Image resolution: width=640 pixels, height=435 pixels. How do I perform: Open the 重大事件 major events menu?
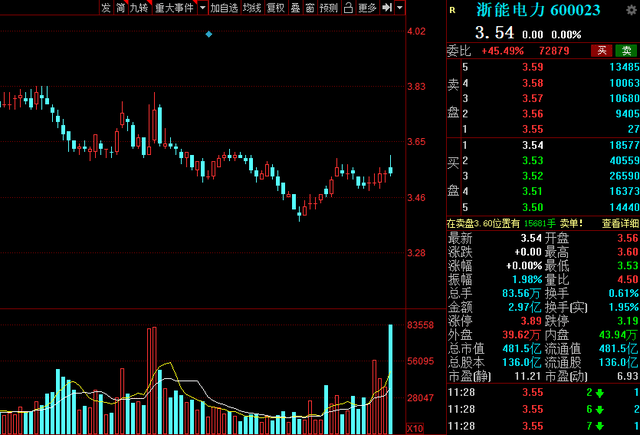pos(173,8)
